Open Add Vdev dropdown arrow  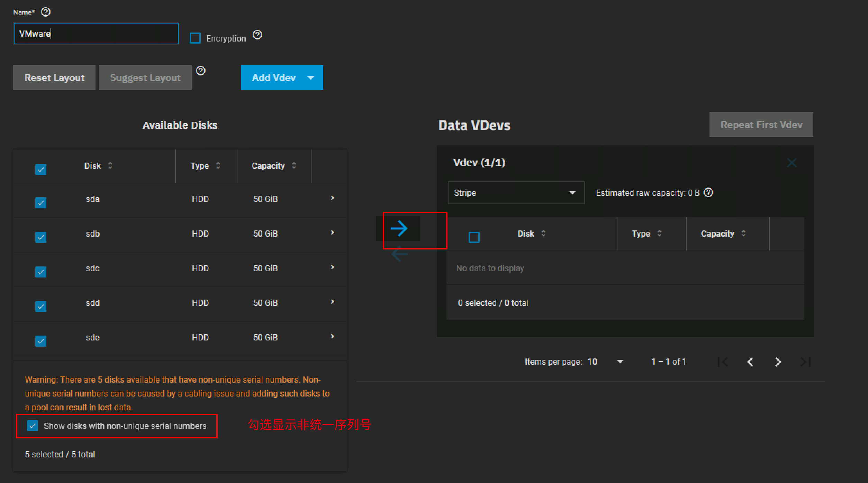[x=310, y=78]
